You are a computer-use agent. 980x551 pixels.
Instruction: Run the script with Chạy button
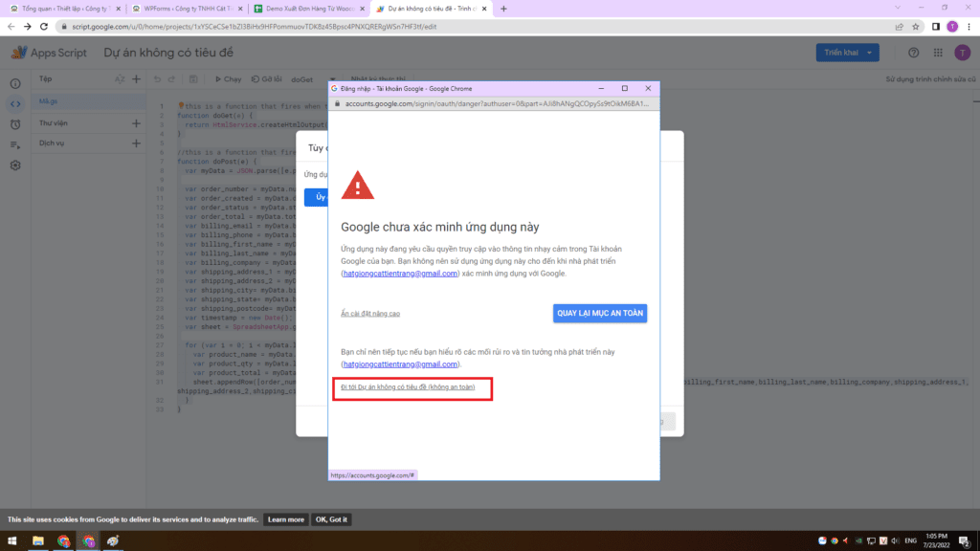229,79
